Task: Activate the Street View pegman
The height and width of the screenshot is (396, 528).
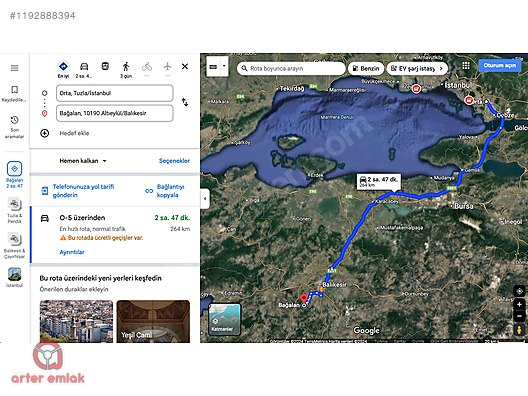Action: tap(519, 330)
